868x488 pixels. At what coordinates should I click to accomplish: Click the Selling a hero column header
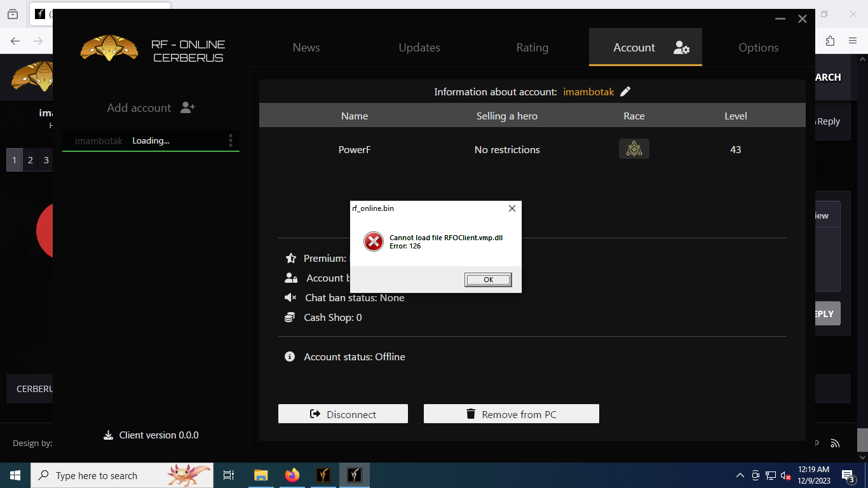tap(507, 116)
